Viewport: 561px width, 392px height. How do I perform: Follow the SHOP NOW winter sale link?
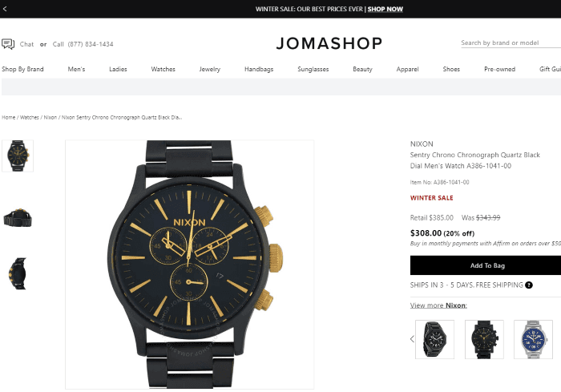(x=385, y=9)
